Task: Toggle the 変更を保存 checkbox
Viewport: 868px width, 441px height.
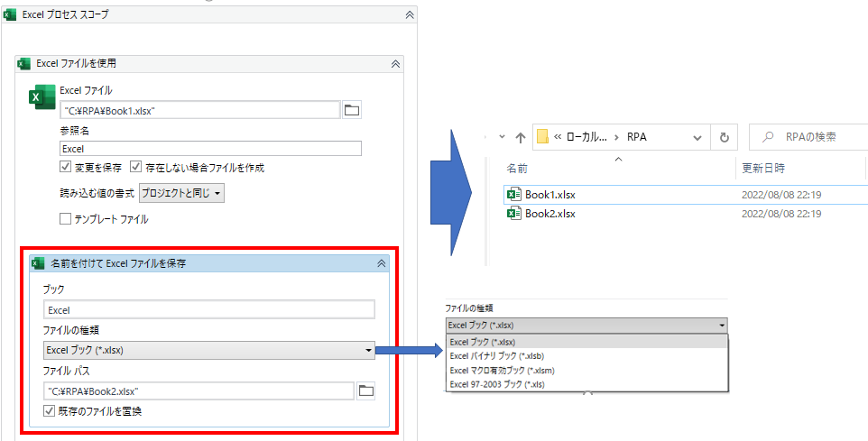Action: click(x=66, y=168)
